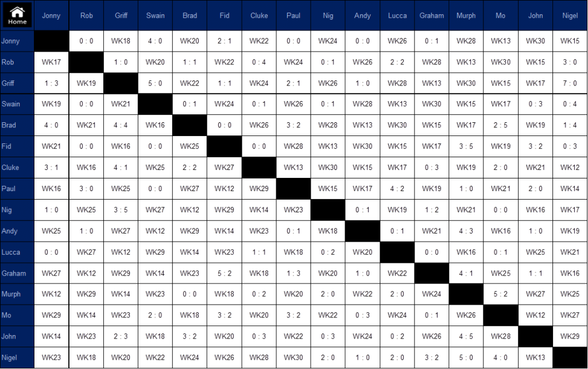Select WK17 in Rob row, Jonny column

[x=51, y=62]
